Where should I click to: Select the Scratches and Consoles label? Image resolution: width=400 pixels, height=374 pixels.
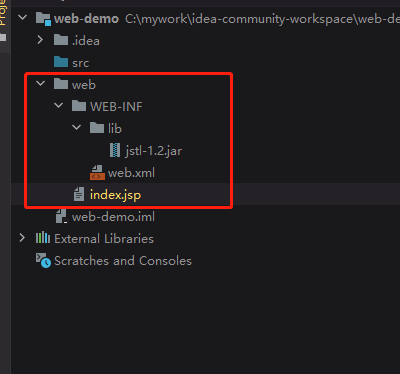click(123, 261)
